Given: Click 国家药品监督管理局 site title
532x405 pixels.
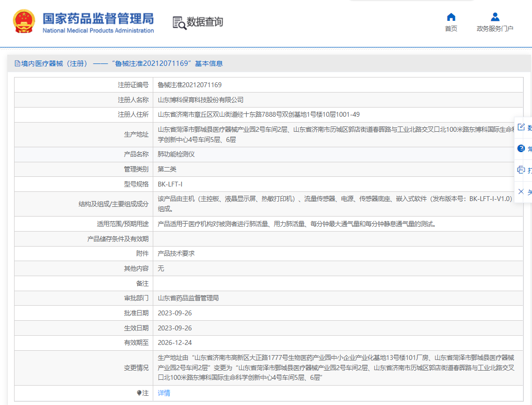Looking at the screenshot, I should click(98, 18).
